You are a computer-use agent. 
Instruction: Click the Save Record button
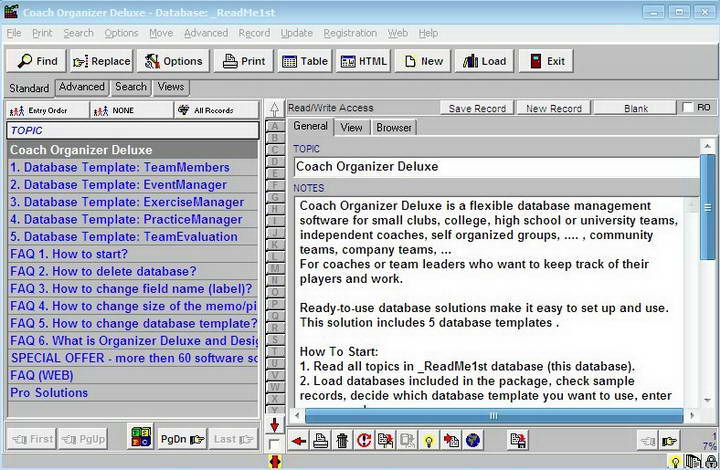477,108
